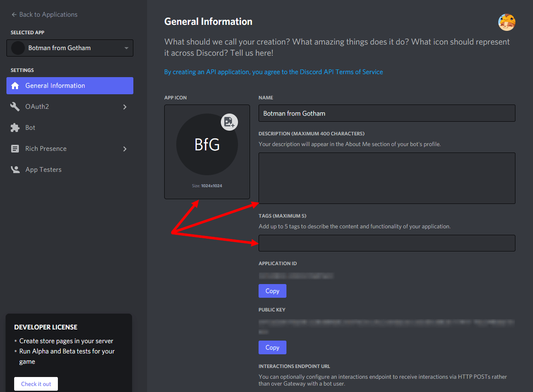Click the BfG app icon placeholder
The height and width of the screenshot is (392, 533).
[207, 144]
